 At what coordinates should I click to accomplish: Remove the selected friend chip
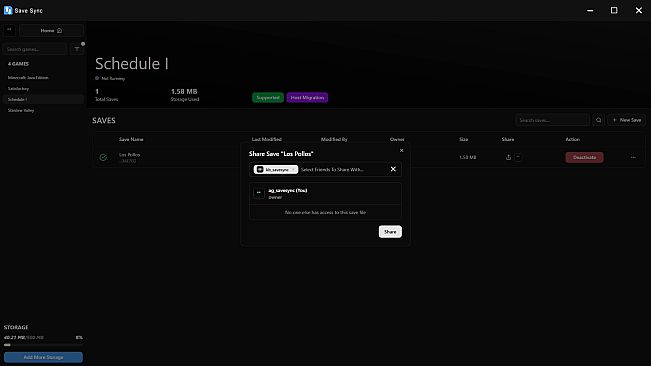pos(293,169)
